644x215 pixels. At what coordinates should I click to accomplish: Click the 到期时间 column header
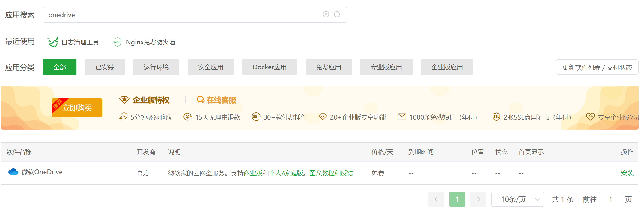click(x=421, y=152)
